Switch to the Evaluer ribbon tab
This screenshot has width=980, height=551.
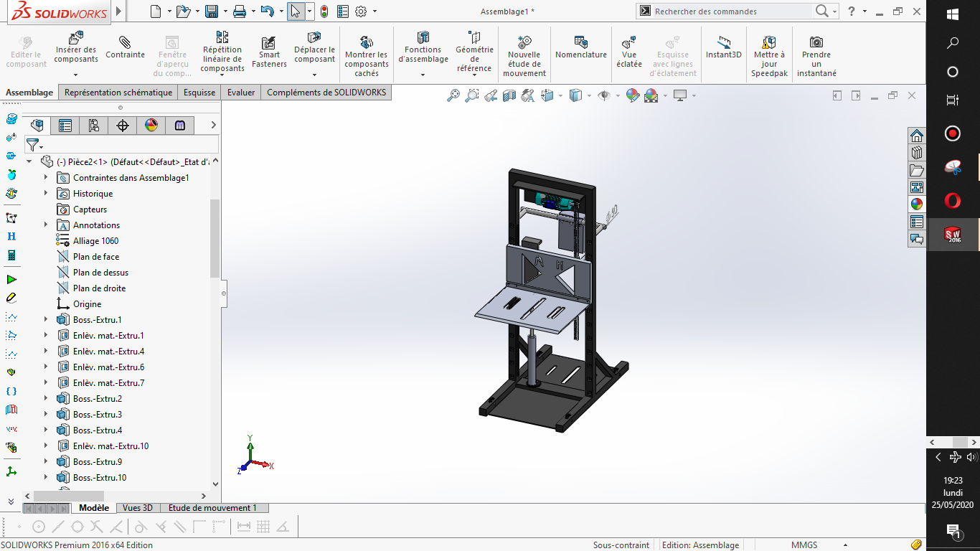coord(241,93)
